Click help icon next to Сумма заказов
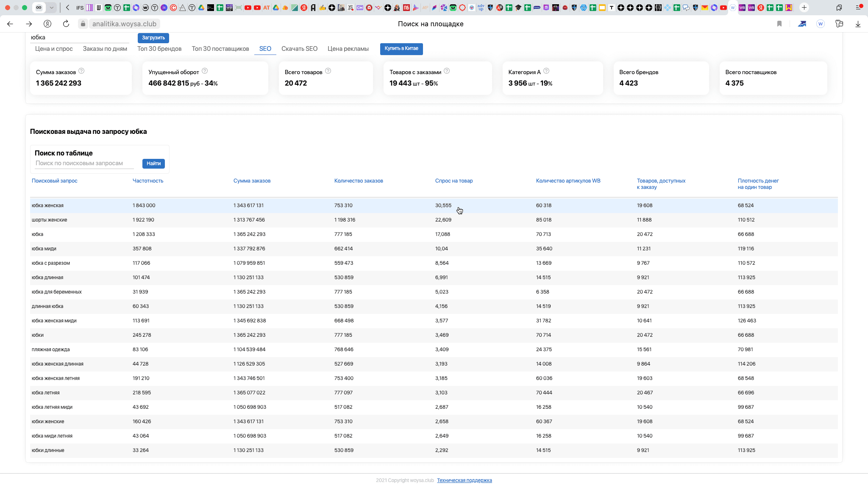The width and height of the screenshot is (868, 488). coord(81,71)
